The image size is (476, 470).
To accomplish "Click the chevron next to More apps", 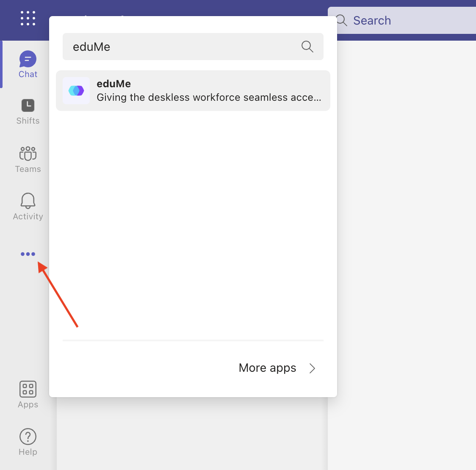I will click(x=312, y=368).
